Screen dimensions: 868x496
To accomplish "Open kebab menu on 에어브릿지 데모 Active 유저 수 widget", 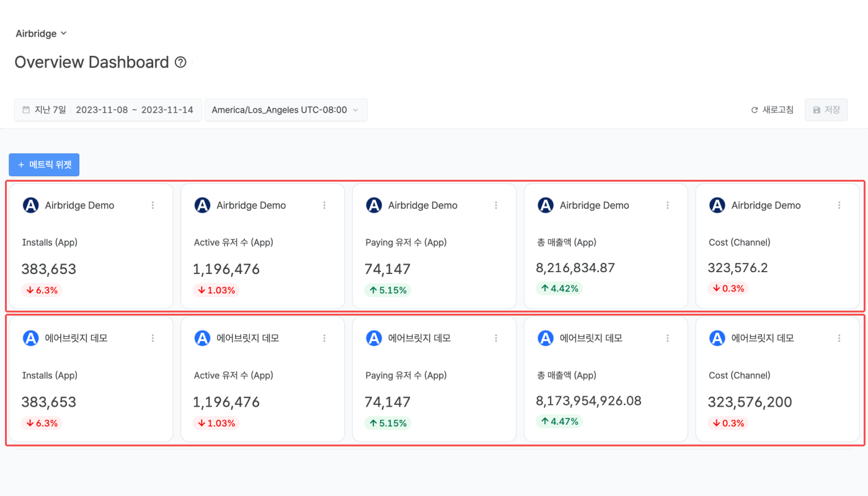I will [324, 338].
